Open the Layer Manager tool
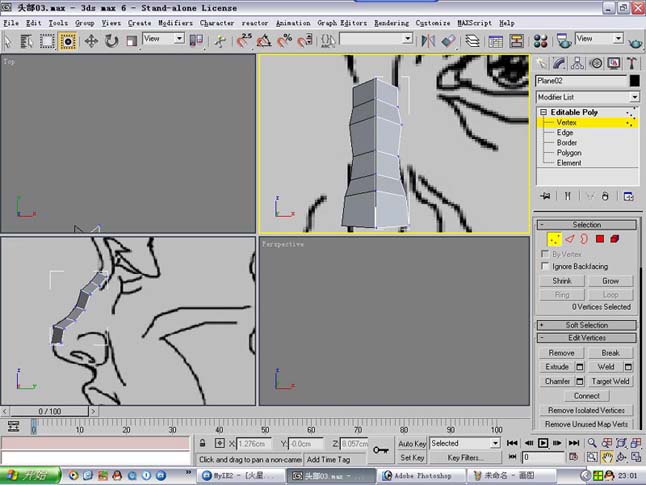The height and width of the screenshot is (485, 646). pos(472,41)
